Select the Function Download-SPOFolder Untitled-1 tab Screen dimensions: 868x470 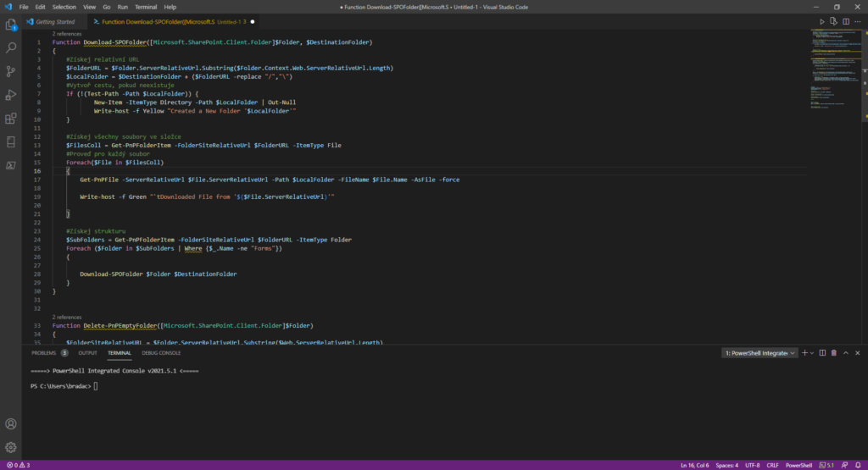[x=173, y=21]
